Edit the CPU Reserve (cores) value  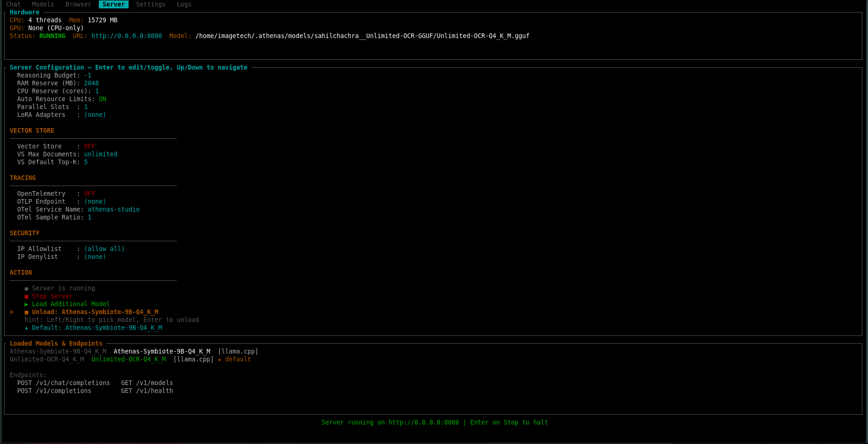[97, 91]
